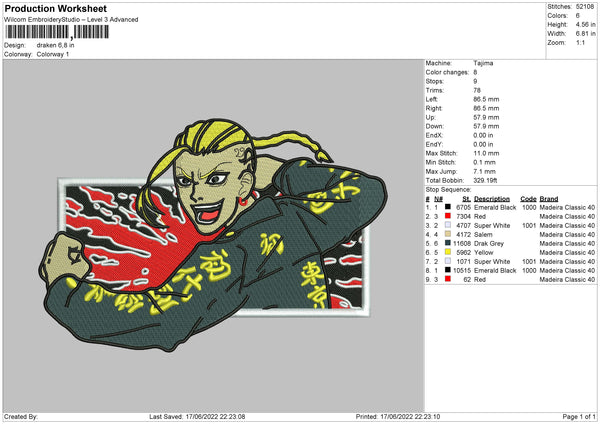Screen dimensions: 600x424
Task: Click the "Brand" column header
Action: click(x=549, y=199)
